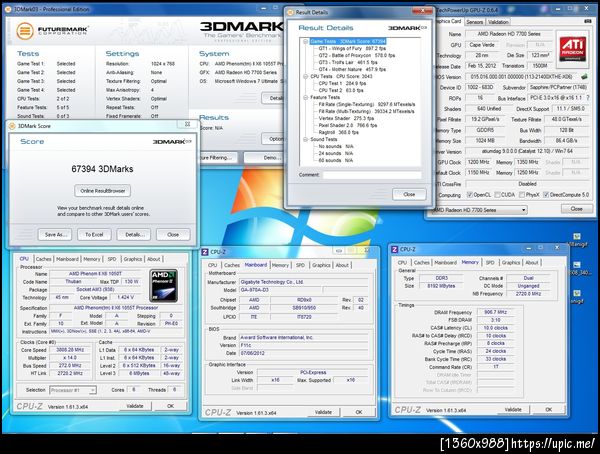Click the Close button in GPU-Z
Screen dimensions: 600x454
[577, 209]
